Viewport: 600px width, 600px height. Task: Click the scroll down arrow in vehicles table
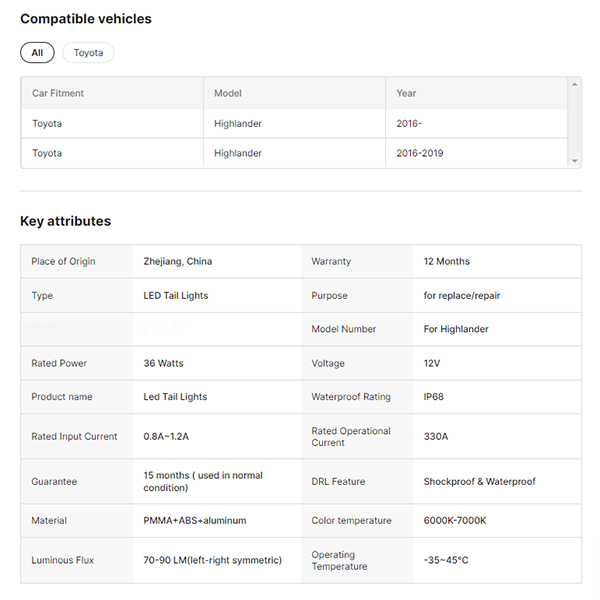click(x=574, y=161)
